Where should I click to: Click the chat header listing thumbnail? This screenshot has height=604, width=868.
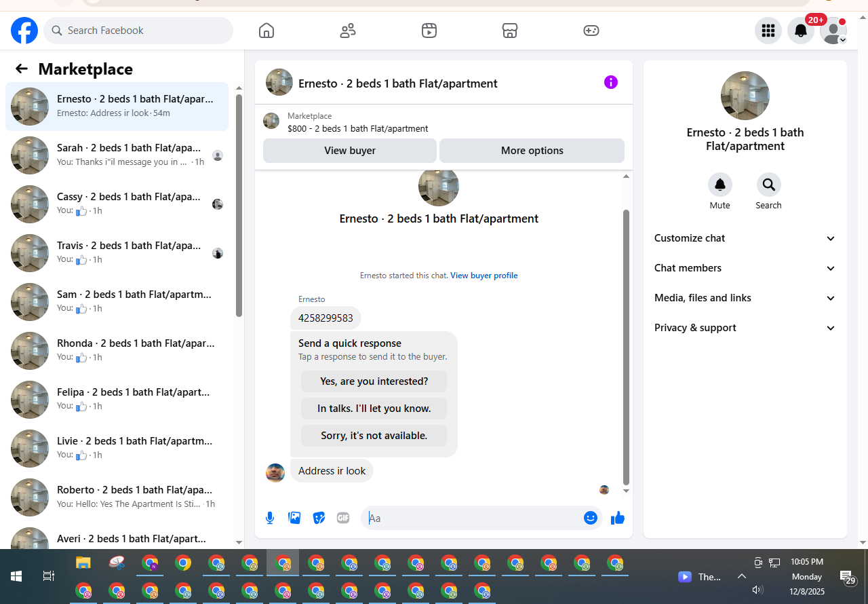click(279, 82)
